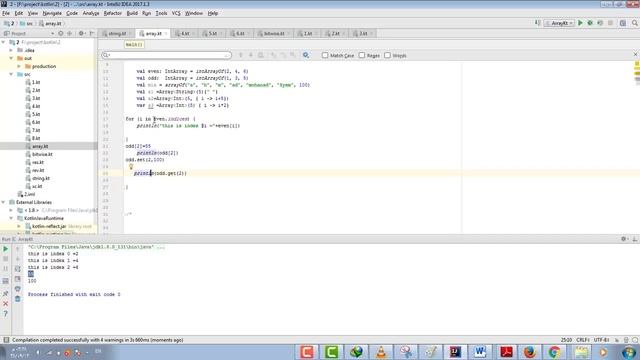Enable the Regex checkbox

click(362, 55)
